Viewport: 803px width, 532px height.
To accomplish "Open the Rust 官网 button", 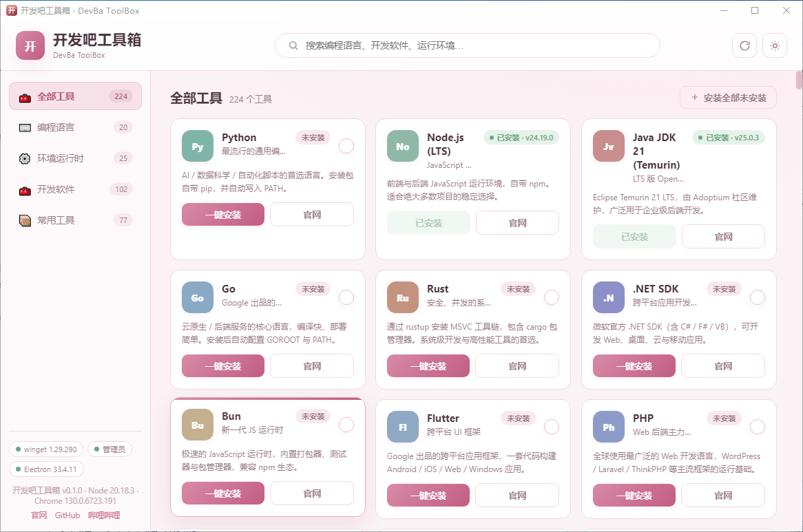I will [517, 366].
